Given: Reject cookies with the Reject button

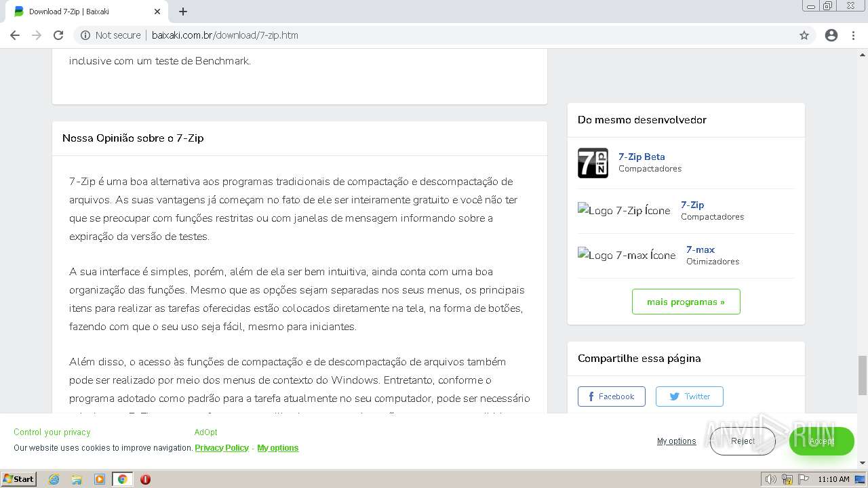Looking at the screenshot, I should point(743,441).
